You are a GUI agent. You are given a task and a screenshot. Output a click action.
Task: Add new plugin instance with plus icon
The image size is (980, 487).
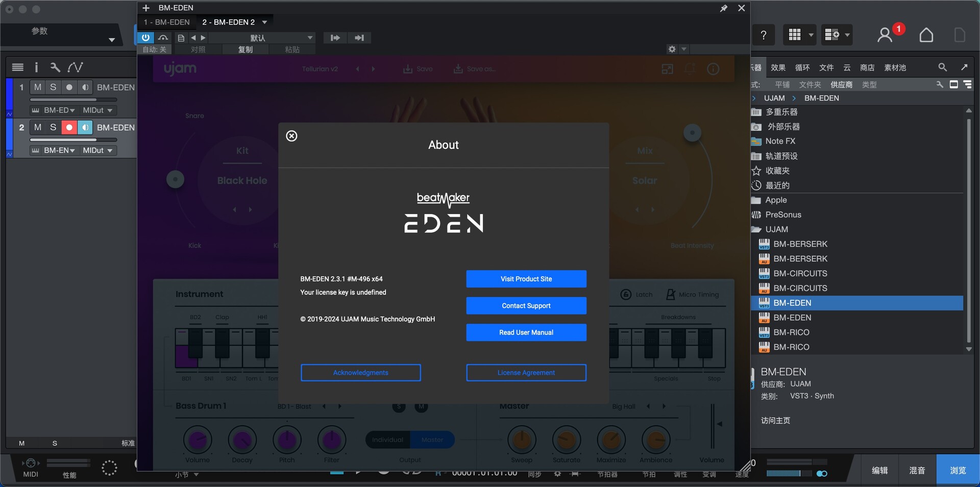[146, 8]
